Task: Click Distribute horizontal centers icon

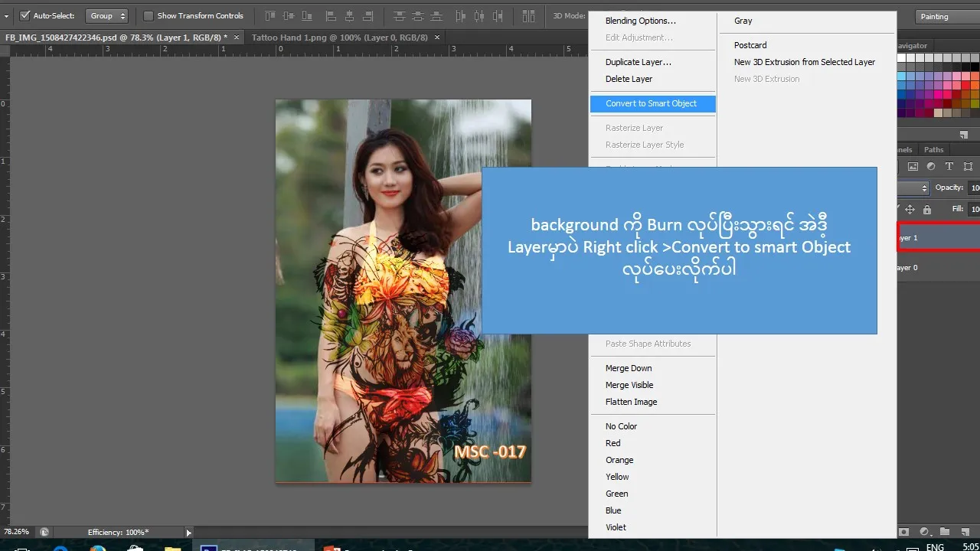Action: click(x=481, y=15)
